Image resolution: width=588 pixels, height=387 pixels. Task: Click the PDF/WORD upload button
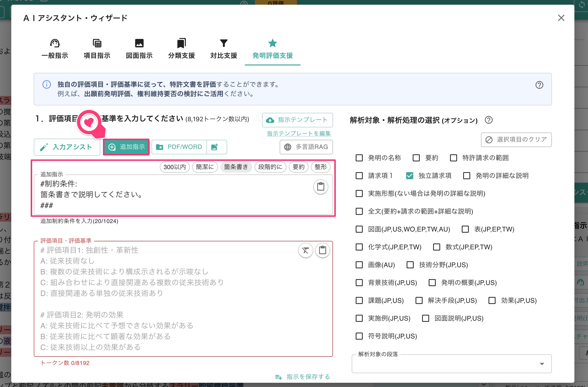pos(179,147)
